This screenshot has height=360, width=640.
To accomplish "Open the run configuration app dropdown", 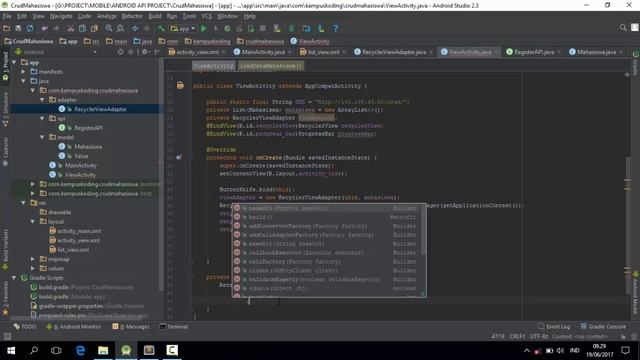I will pyautogui.click(x=183, y=28).
